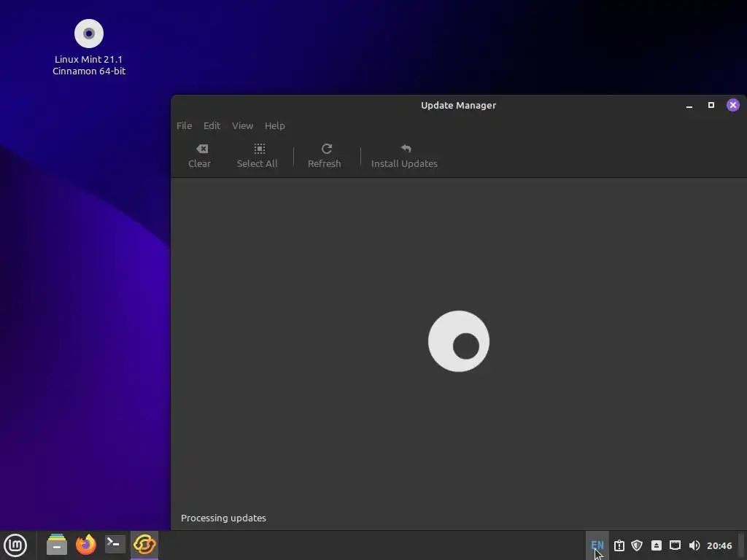Open the Linux Mint start menu
The image size is (747, 560).
coord(15,545)
